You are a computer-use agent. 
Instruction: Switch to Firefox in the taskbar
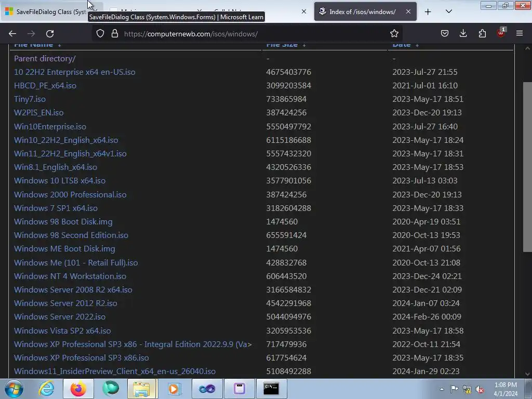tap(78, 389)
